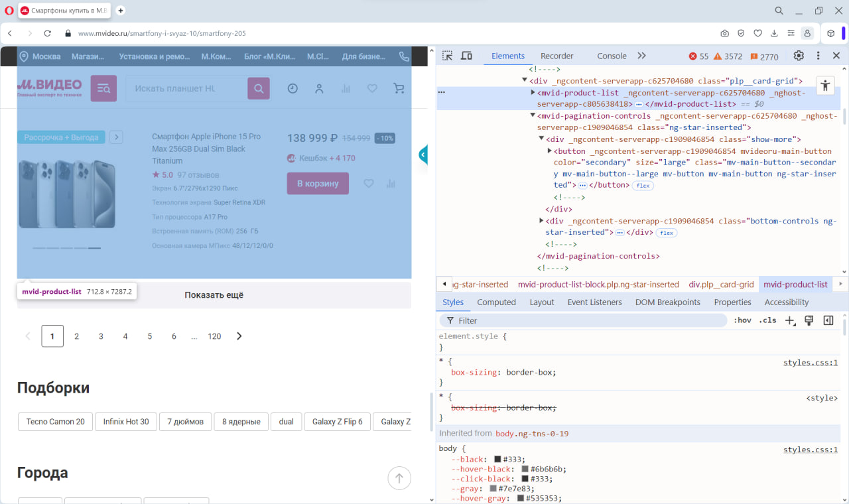Reload the page

(x=48, y=33)
